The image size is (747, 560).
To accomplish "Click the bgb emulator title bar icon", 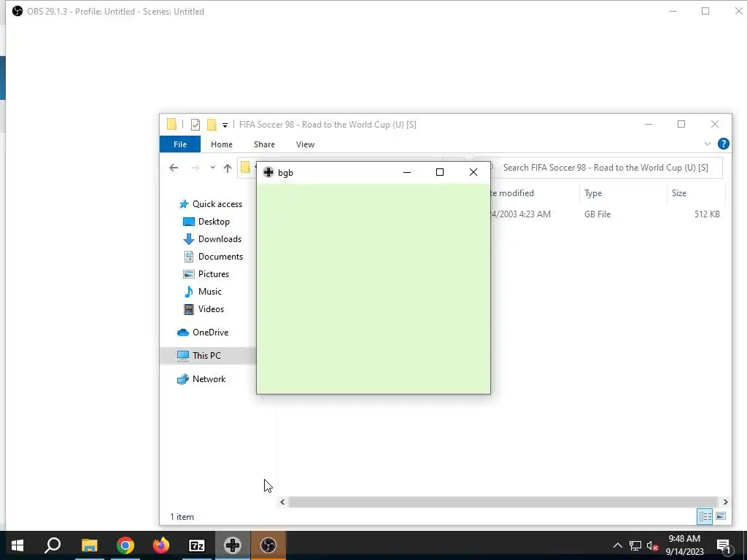I will pyautogui.click(x=268, y=172).
